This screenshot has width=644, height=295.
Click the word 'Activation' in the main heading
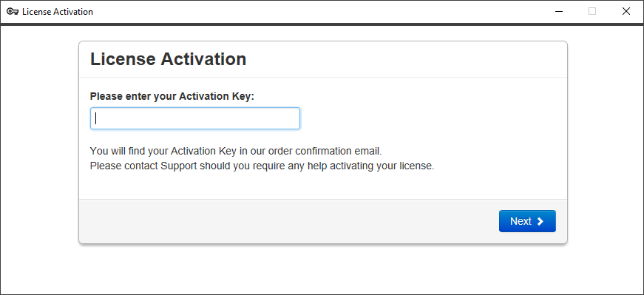[x=203, y=59]
